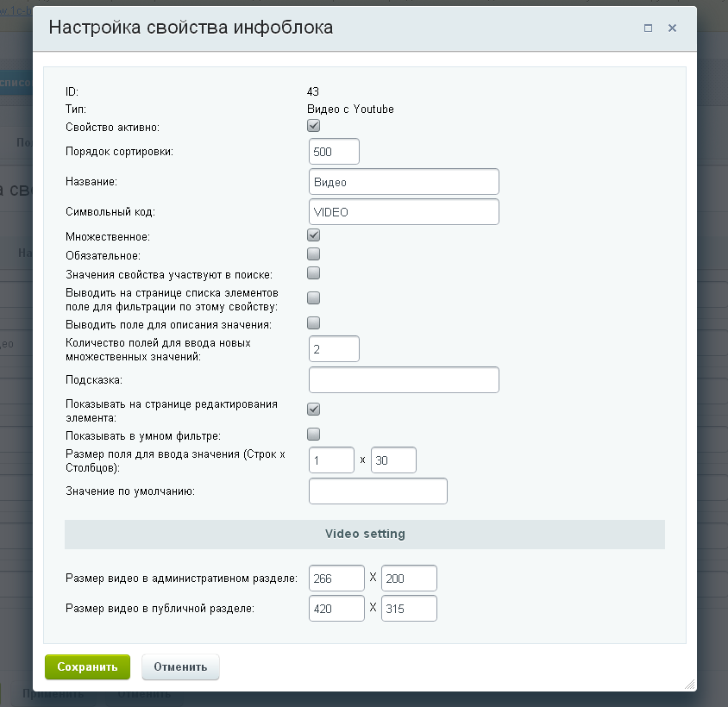Image resolution: width=728 pixels, height=707 pixels.
Task: Maximize the infoblock property dialog
Action: point(648,28)
